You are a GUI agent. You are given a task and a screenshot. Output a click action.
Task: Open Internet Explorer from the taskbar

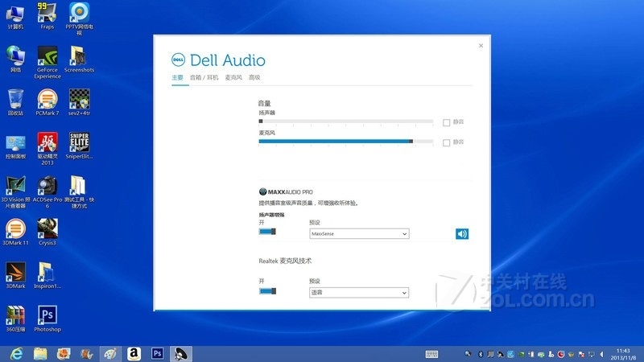[x=15, y=353]
